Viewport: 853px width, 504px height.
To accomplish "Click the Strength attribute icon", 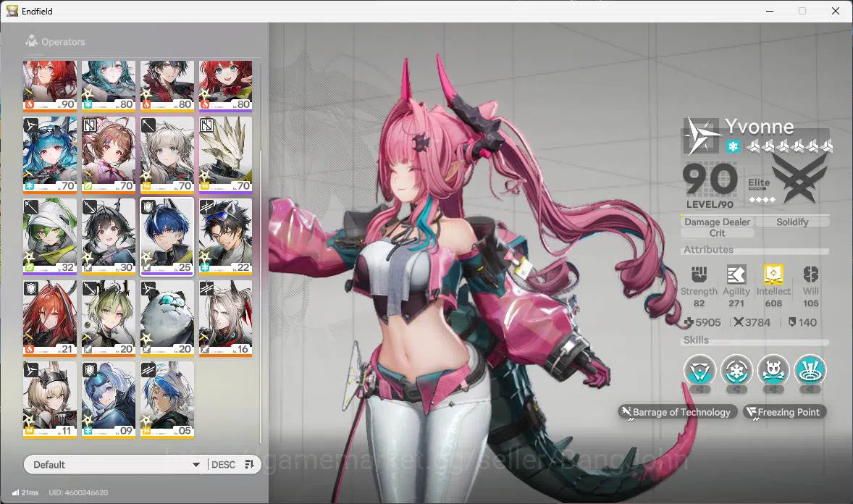I will [699, 274].
